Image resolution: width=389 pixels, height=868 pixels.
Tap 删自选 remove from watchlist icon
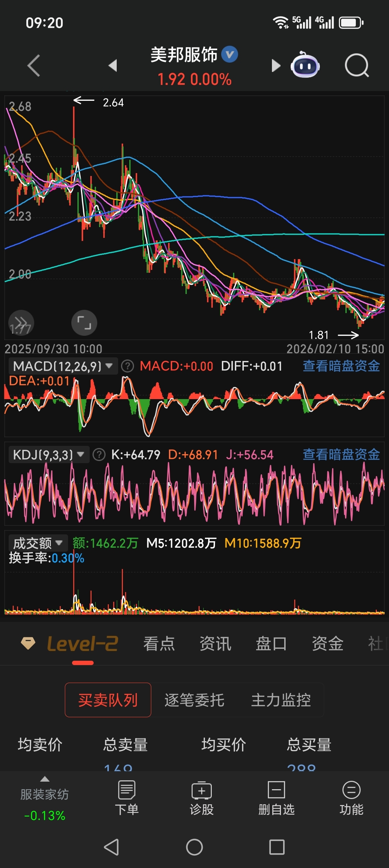tap(277, 797)
